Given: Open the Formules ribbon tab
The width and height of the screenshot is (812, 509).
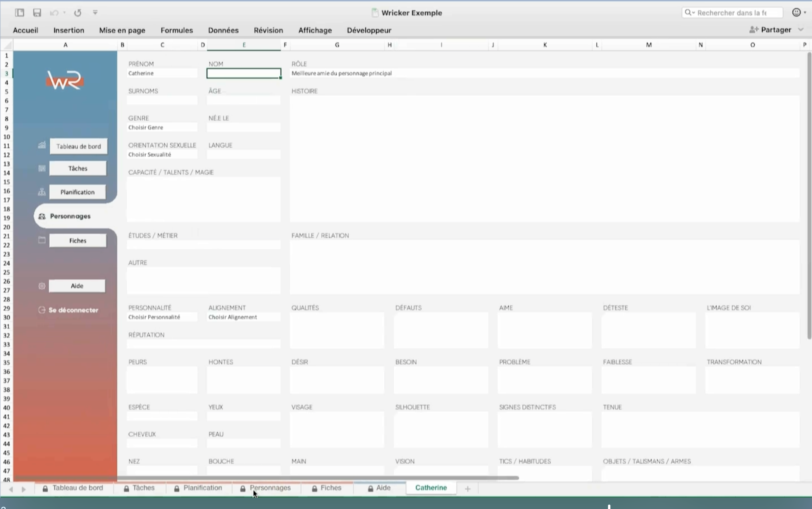Looking at the screenshot, I should coord(176,30).
